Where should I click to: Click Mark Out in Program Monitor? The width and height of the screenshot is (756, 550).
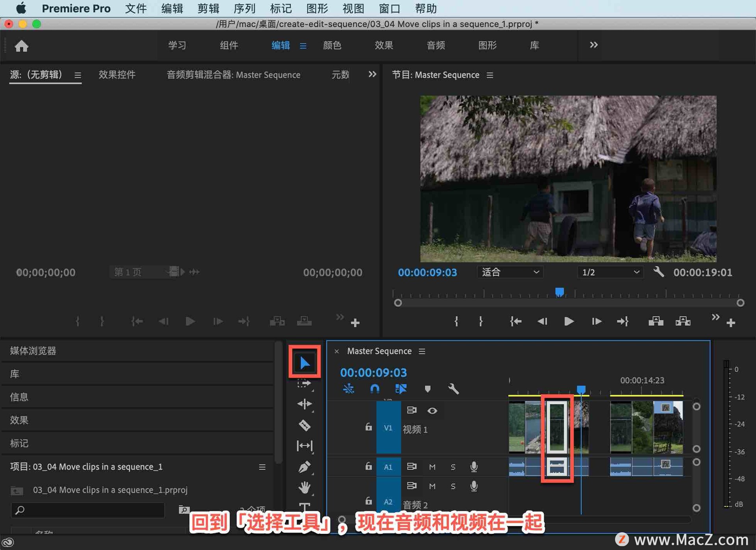tap(481, 322)
